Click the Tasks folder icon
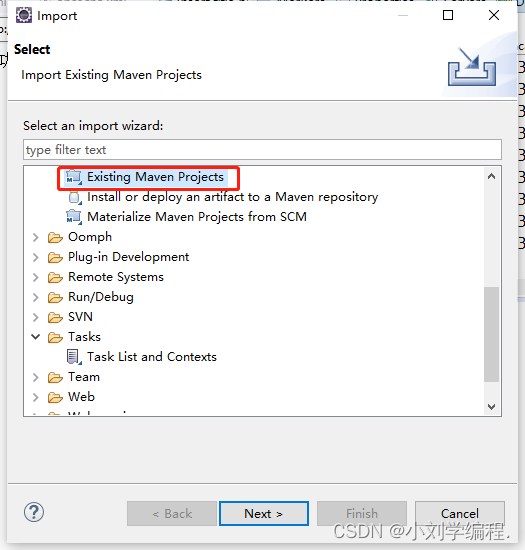 (x=55, y=337)
